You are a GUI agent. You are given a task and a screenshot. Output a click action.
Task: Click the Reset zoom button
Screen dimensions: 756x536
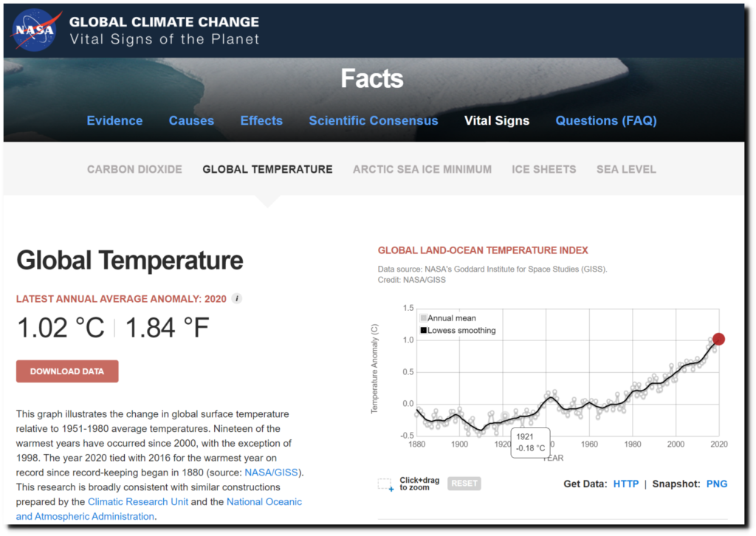[x=464, y=484]
